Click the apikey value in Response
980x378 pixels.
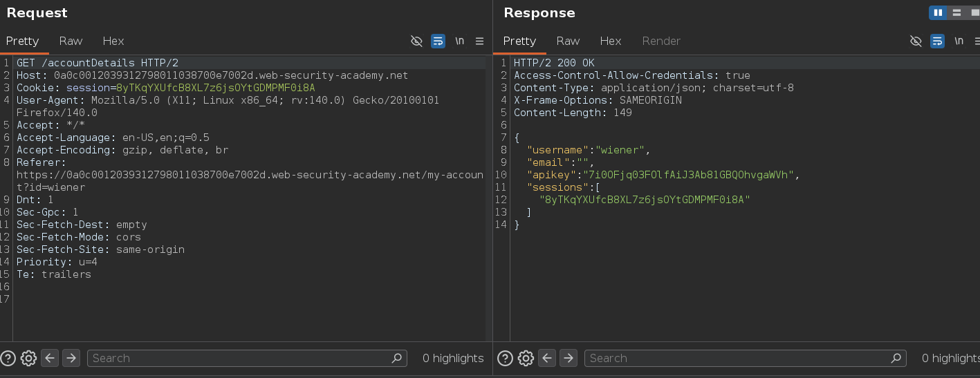coord(688,175)
